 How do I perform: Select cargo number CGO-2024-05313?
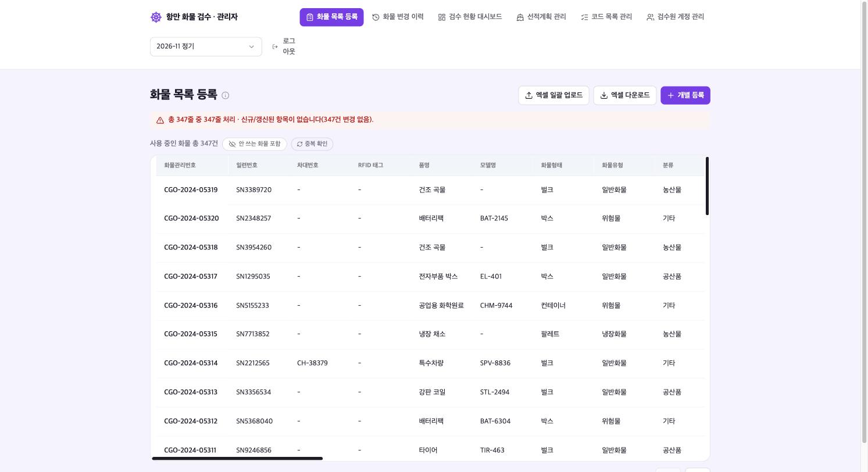click(191, 392)
